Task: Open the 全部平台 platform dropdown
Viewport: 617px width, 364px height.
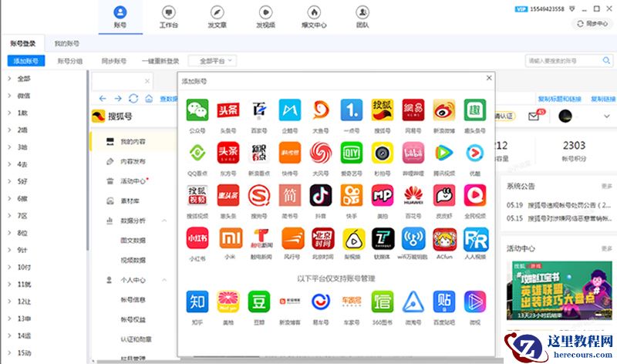Action: coord(213,61)
